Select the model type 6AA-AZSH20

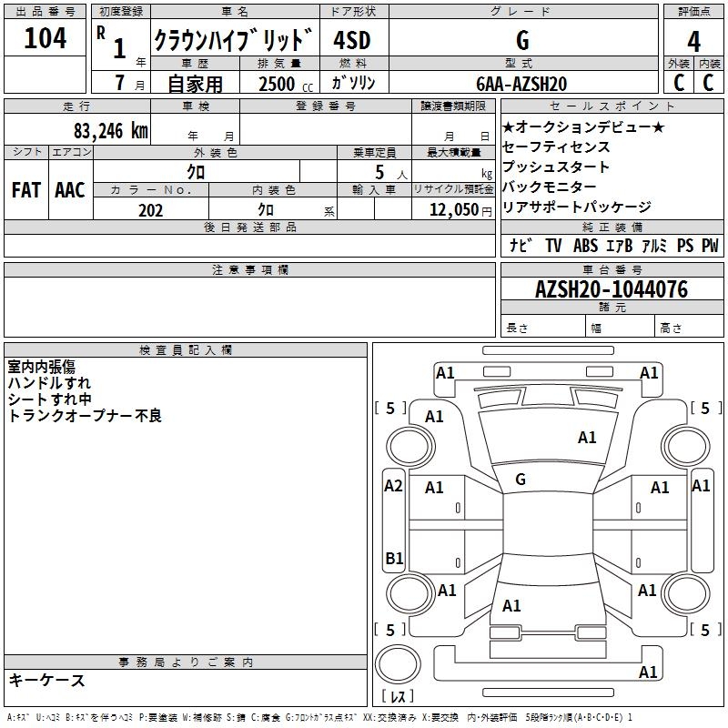tap(521, 84)
